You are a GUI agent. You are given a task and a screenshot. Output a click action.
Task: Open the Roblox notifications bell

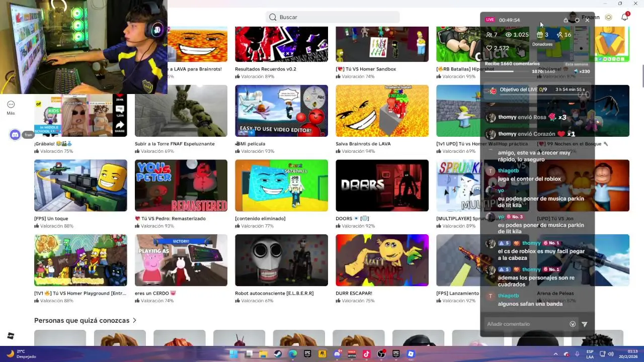(624, 17)
